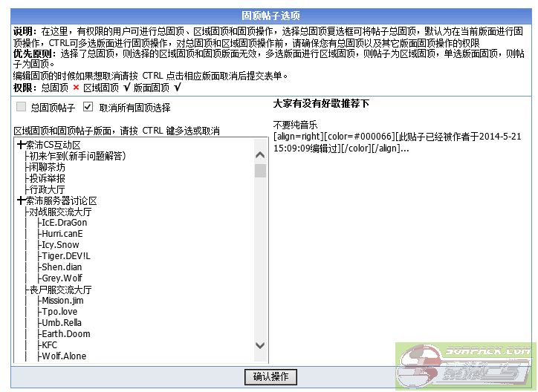This screenshot has width=538, height=392.
Task: Toggle the 取消所有固顶选择 checkbox
Action: (x=88, y=107)
